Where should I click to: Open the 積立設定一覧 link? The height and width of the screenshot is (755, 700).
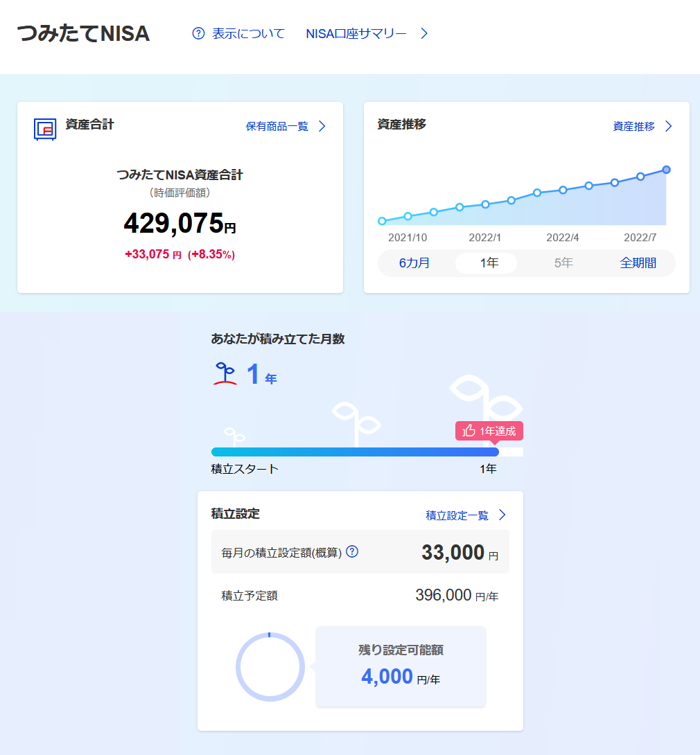click(457, 515)
